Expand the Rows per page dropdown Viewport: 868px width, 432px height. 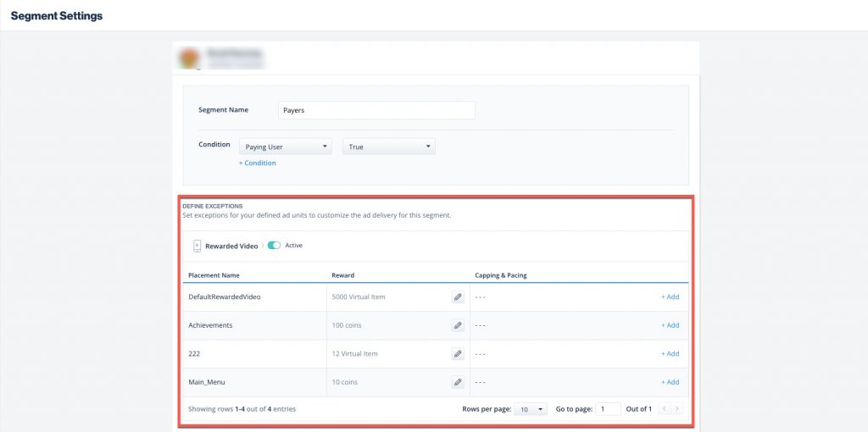pyautogui.click(x=531, y=409)
